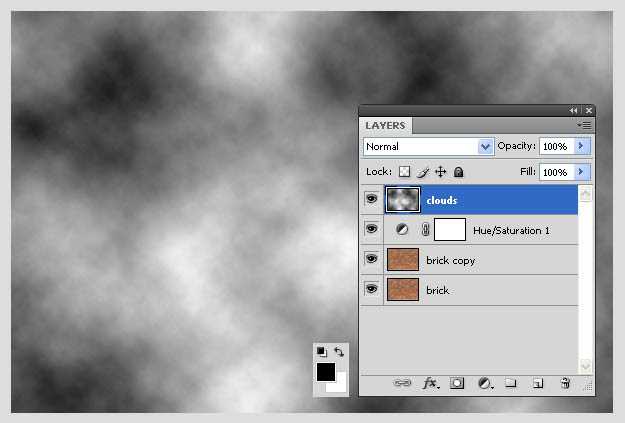Viewport: 625px width, 423px height.
Task: Add a layer mask
Action: point(457,383)
